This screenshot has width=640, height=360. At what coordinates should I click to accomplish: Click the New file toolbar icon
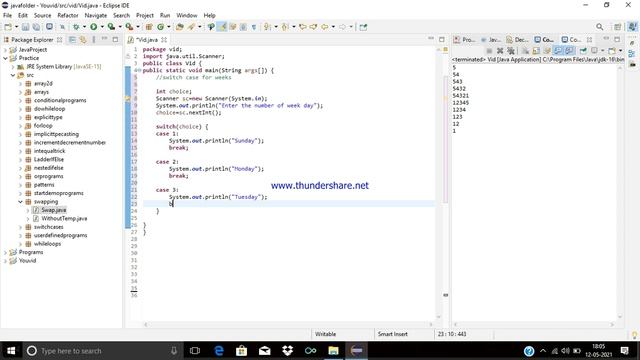pos(8,27)
